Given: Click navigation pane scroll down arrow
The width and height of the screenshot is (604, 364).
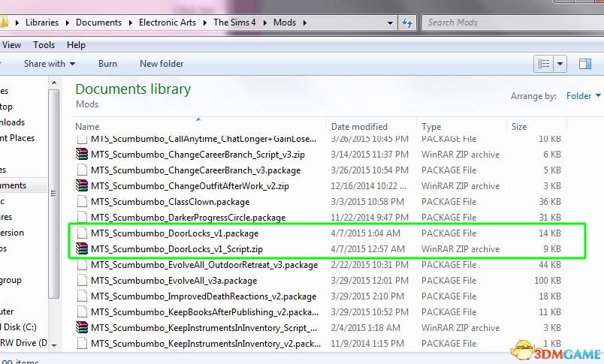Looking at the screenshot, I should (x=54, y=345).
